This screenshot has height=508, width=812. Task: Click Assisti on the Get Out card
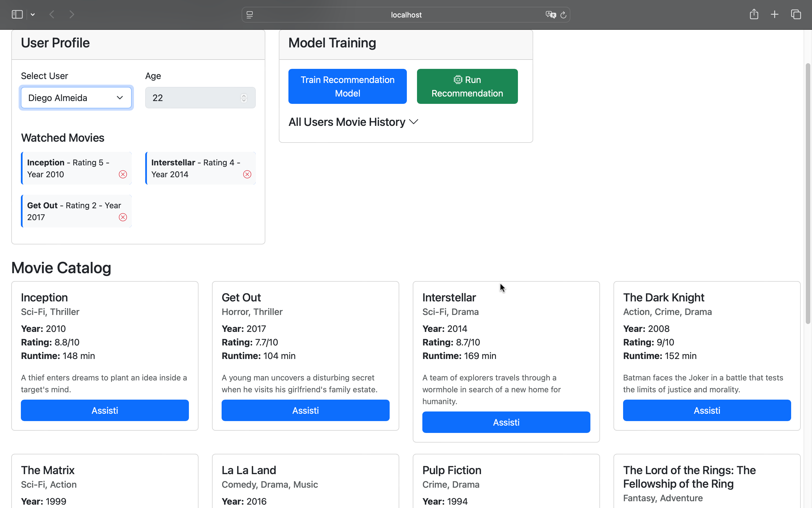click(306, 410)
